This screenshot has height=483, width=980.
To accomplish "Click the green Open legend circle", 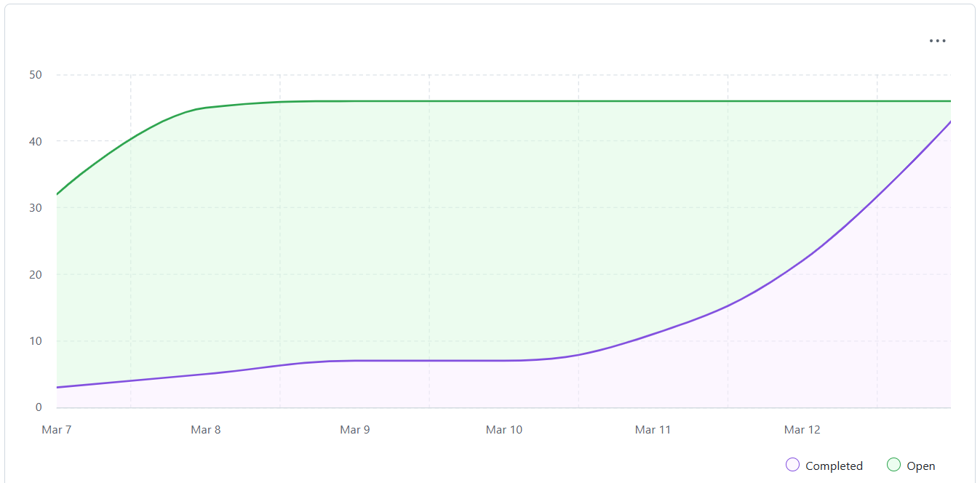I will click(x=894, y=465).
